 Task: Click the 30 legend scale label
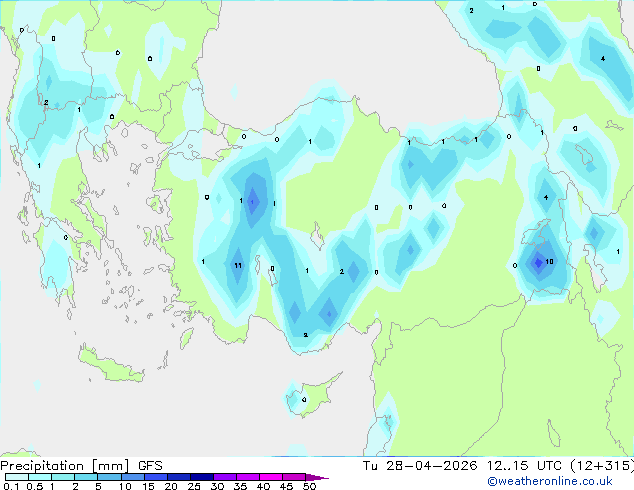(x=217, y=486)
